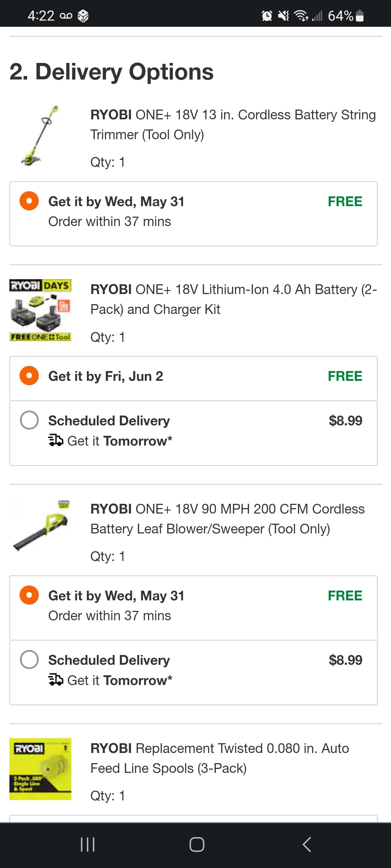Tap the Android back navigation arrow
This screenshot has height=868, width=391.
coord(307,844)
